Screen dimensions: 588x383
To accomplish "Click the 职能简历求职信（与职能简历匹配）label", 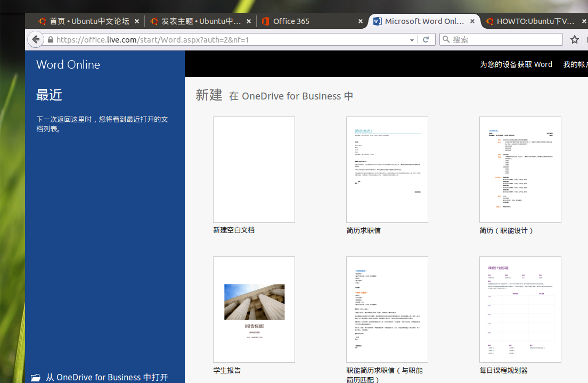I will tap(385, 375).
